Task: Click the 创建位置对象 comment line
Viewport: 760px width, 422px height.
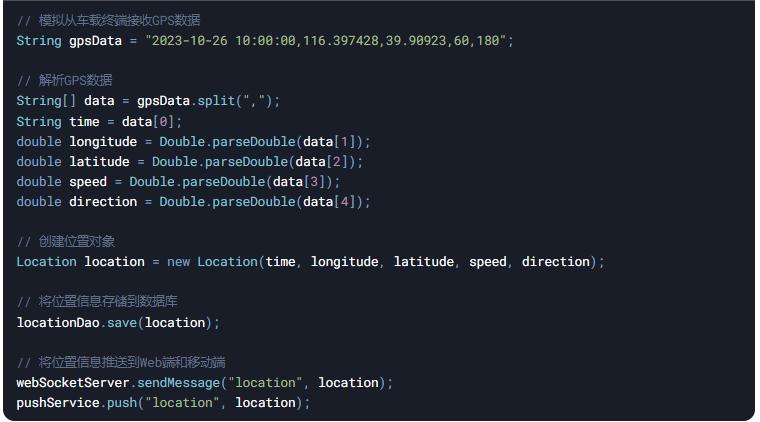Action: [x=66, y=241]
